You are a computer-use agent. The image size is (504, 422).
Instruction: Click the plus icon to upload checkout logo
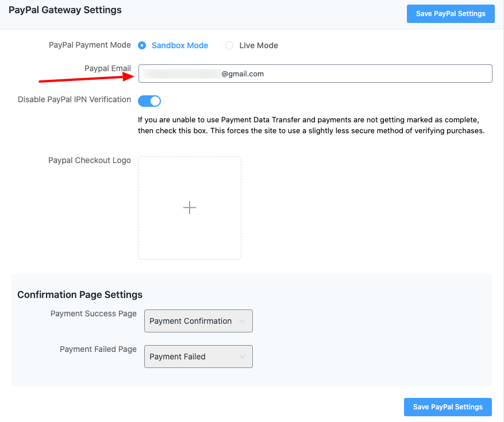coord(190,208)
